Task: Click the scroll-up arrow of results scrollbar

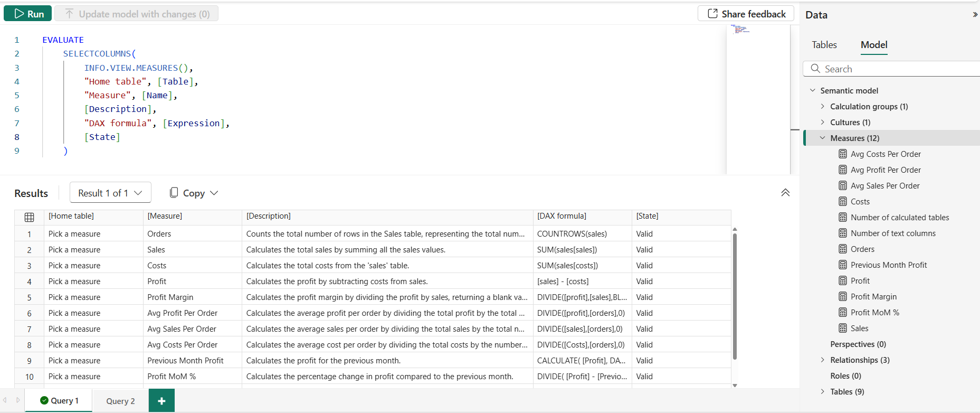Action: point(735,230)
